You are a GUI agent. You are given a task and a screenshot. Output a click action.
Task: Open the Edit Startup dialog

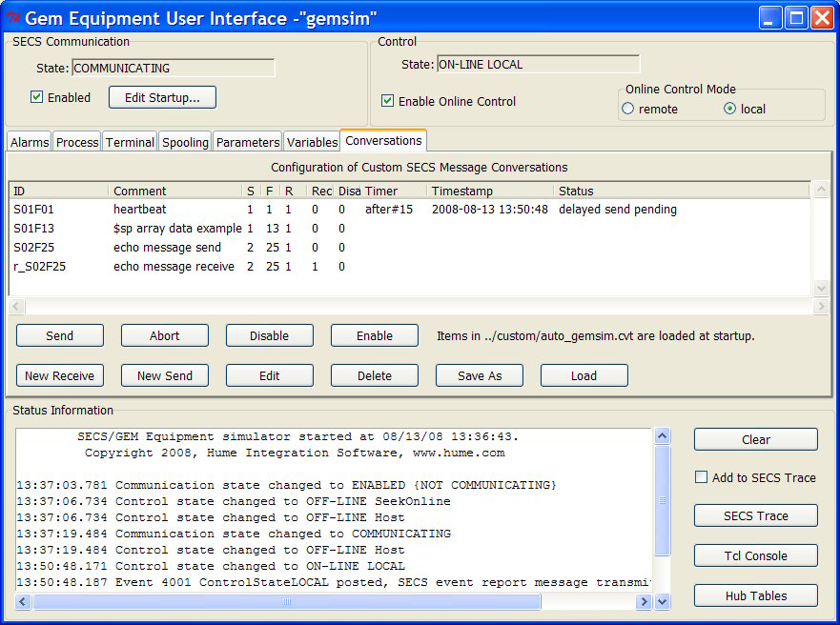pyautogui.click(x=162, y=97)
